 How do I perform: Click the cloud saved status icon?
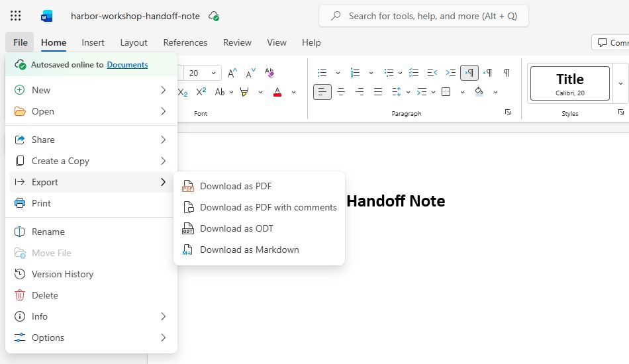click(x=214, y=16)
